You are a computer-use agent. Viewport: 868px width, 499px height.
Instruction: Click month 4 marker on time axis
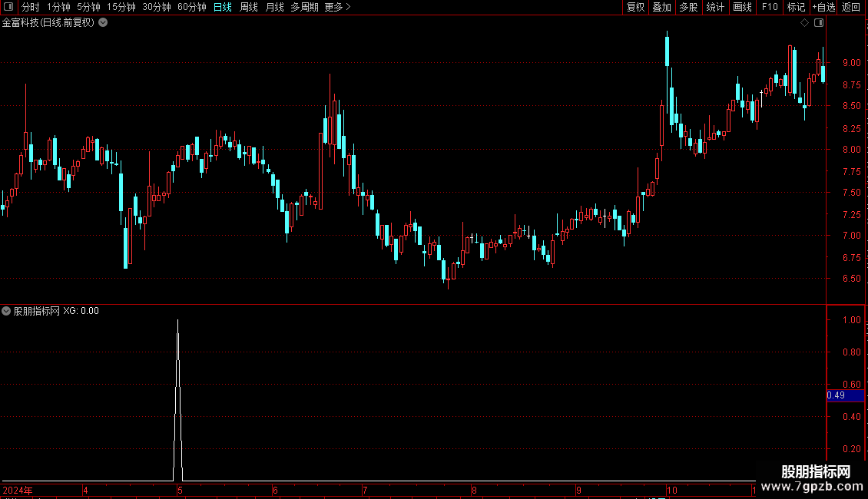pos(85,490)
